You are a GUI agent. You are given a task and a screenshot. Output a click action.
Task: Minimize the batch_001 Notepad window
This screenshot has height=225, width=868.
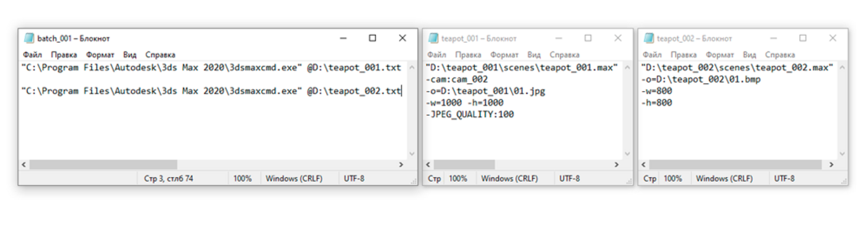[x=343, y=38]
